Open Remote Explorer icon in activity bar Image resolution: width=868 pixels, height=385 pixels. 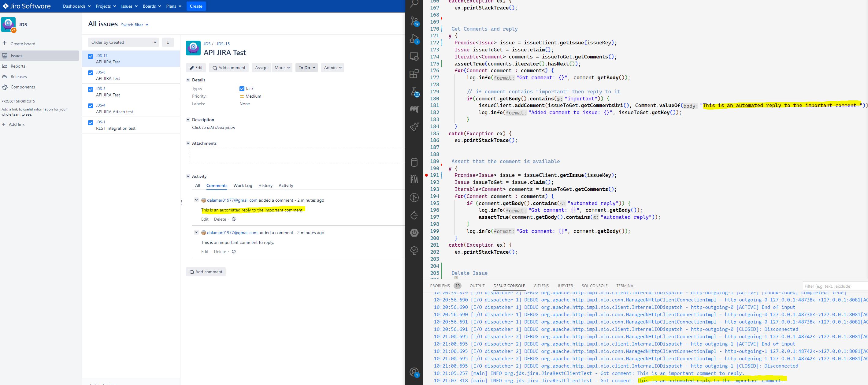tap(414, 56)
